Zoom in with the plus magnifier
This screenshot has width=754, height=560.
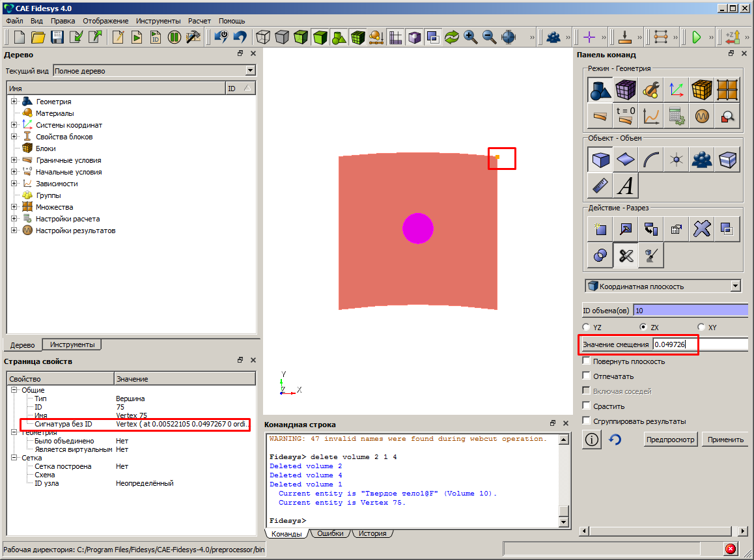tap(470, 37)
